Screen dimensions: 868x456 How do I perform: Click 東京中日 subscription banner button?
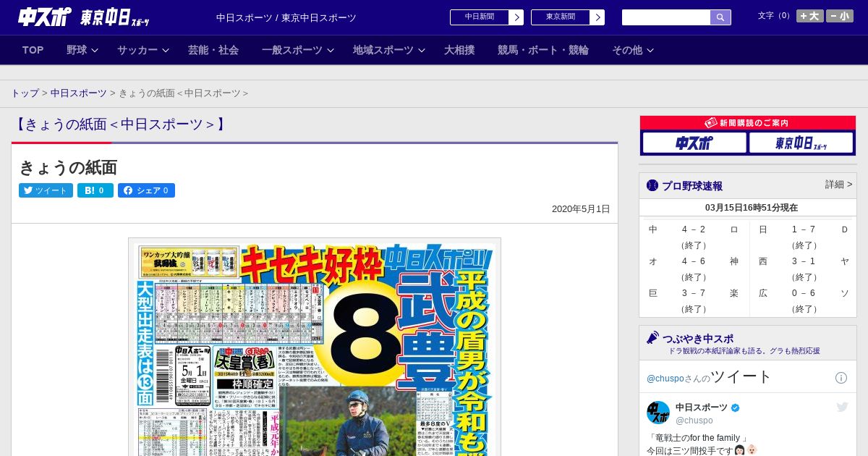tap(801, 143)
